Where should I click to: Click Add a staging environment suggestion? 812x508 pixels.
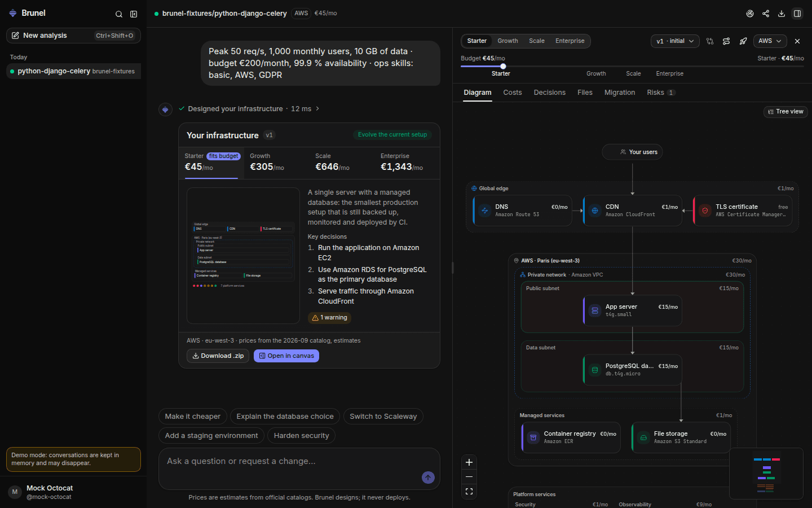[211, 436]
